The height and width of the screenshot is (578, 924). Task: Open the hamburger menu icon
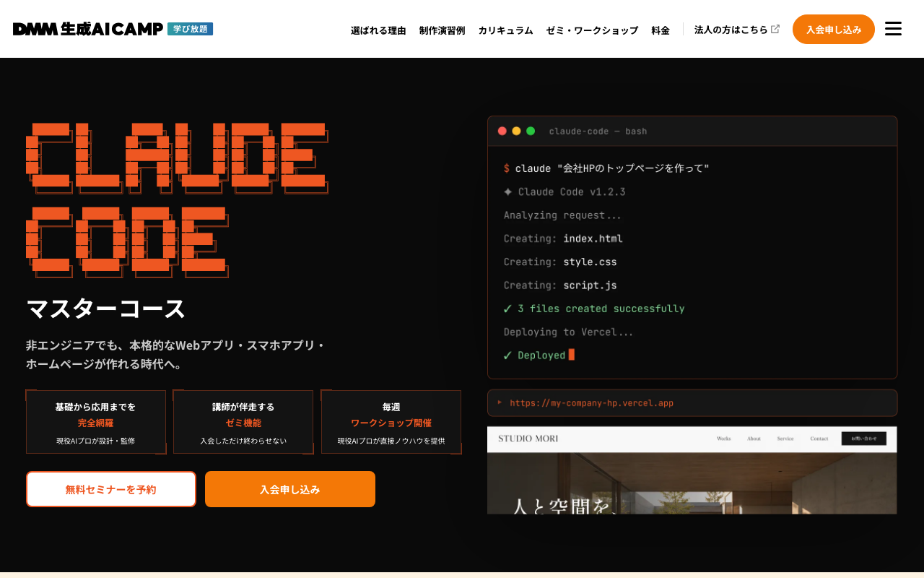(893, 29)
